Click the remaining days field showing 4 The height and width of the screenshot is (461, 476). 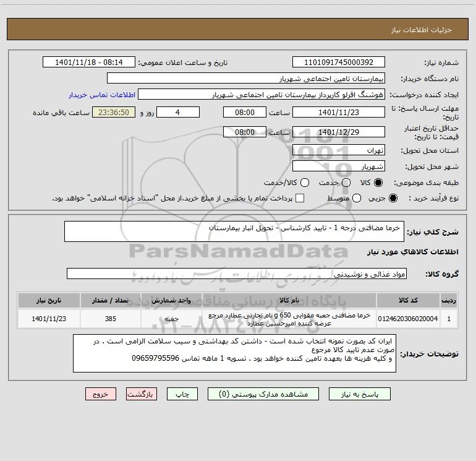(x=178, y=113)
